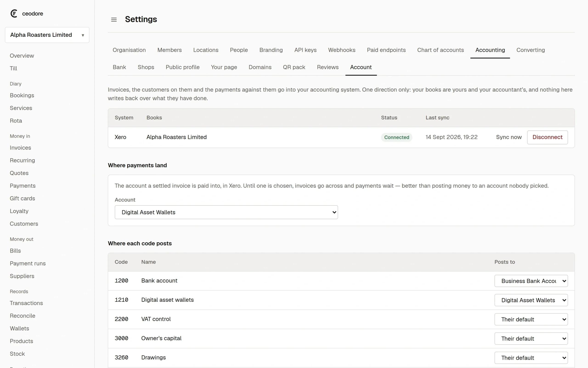Open Reconcile in the sidebar
The width and height of the screenshot is (588, 368).
click(23, 316)
